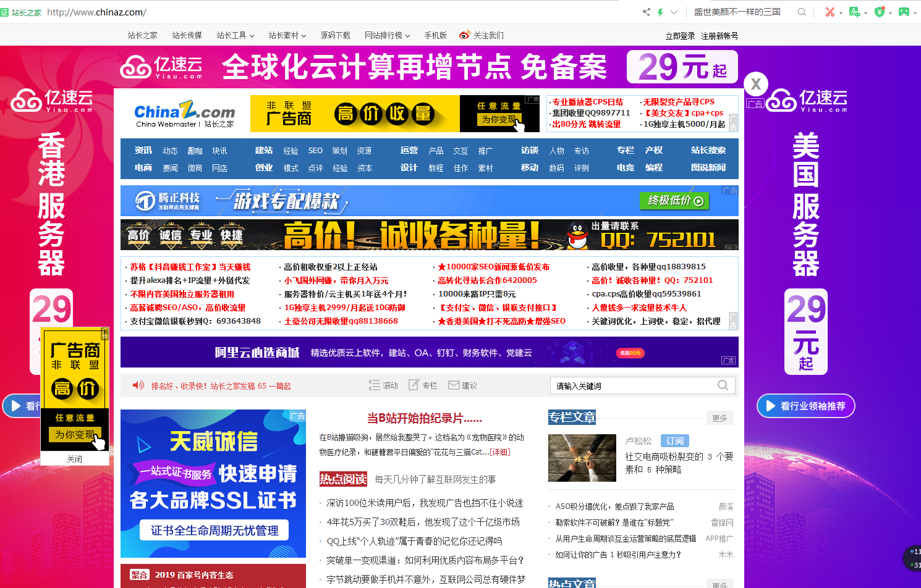Viewport: 921px width, 588px height.
Task: Click the scissors screenshot icon in browser toolbar
Action: tap(830, 11)
